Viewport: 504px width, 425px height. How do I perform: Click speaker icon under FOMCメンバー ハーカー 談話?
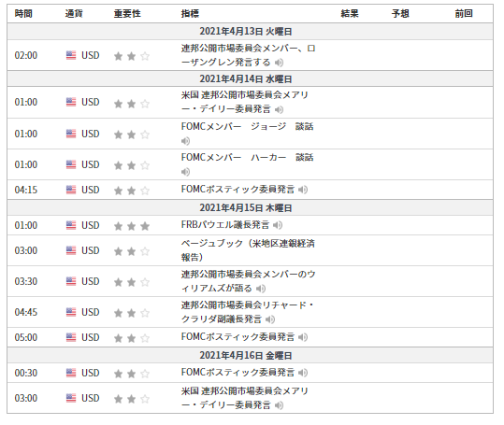185,172
